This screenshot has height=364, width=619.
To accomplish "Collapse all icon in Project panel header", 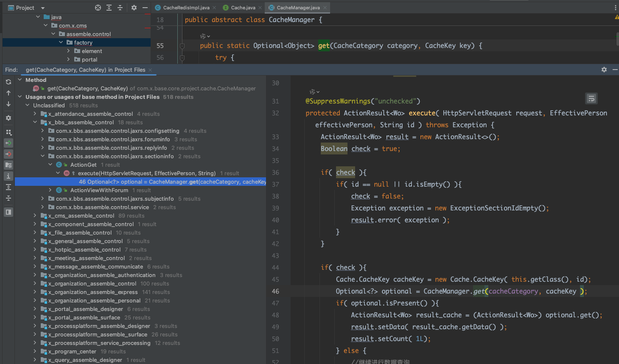I will click(120, 8).
